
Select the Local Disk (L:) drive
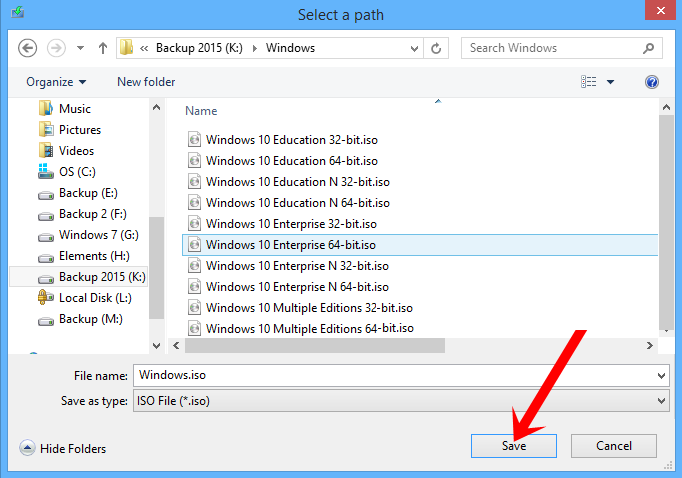coord(94,298)
